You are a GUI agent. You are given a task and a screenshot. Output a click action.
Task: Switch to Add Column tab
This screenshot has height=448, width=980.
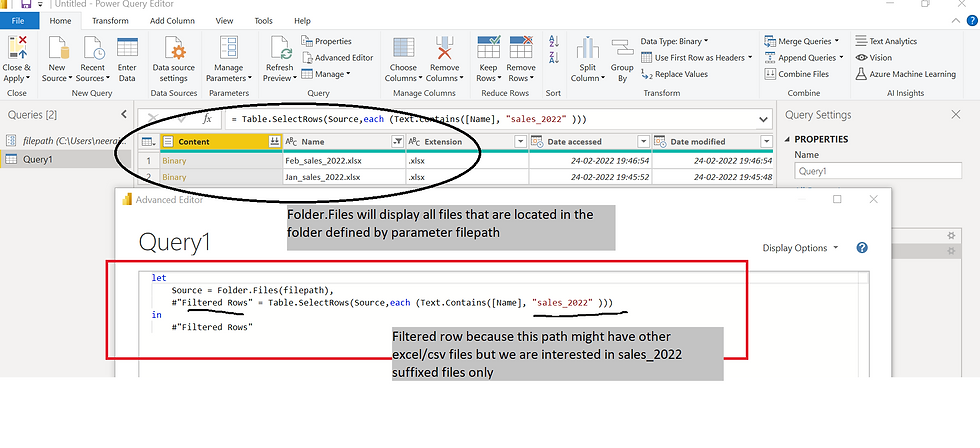tap(172, 21)
